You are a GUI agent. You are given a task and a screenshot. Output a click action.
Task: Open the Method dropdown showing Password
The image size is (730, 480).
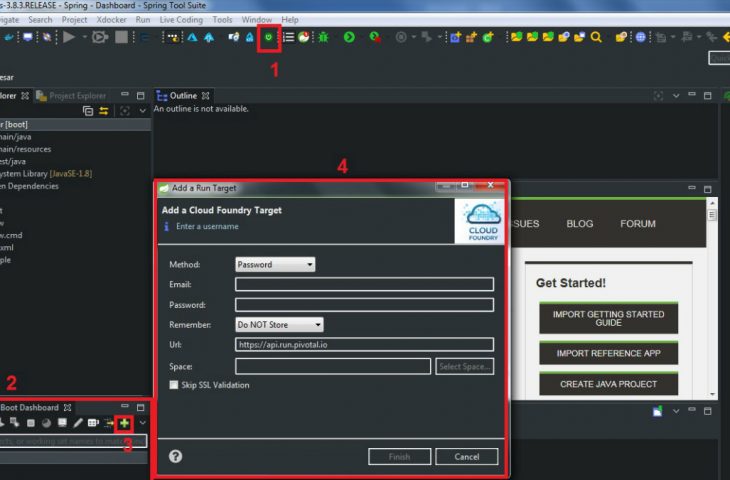pos(275,264)
